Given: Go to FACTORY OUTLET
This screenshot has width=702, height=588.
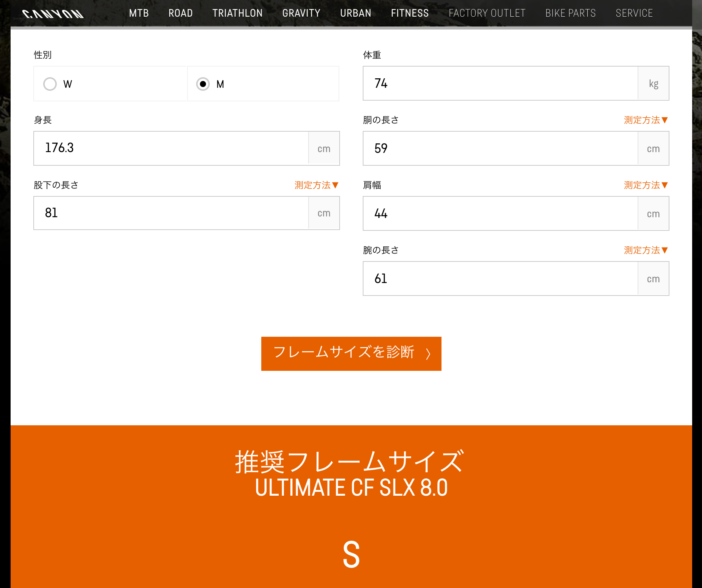Looking at the screenshot, I should pyautogui.click(x=487, y=13).
